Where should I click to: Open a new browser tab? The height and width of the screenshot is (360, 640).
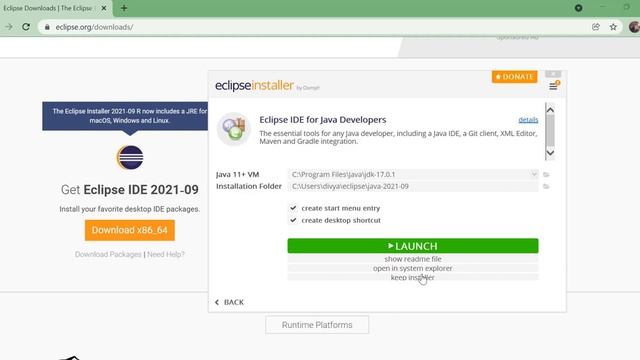pos(124,8)
